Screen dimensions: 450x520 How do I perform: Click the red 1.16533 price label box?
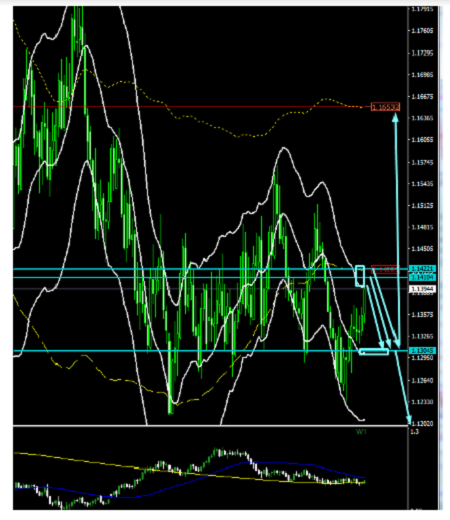click(385, 107)
